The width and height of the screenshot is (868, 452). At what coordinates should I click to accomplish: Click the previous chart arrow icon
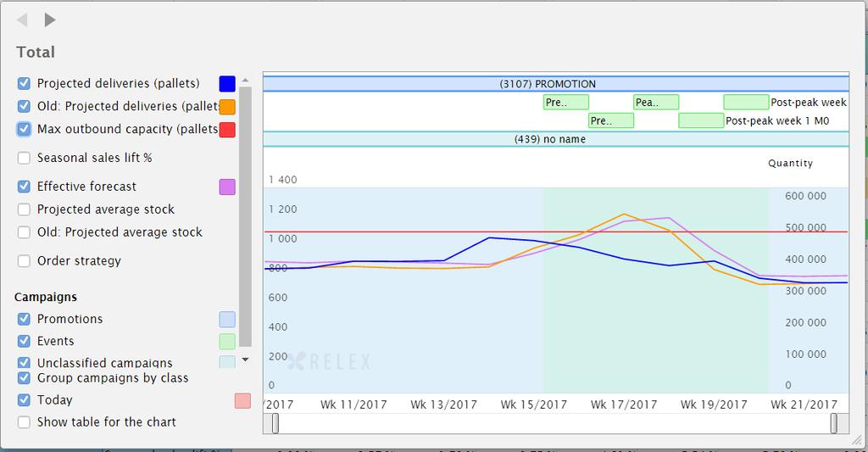(x=23, y=20)
